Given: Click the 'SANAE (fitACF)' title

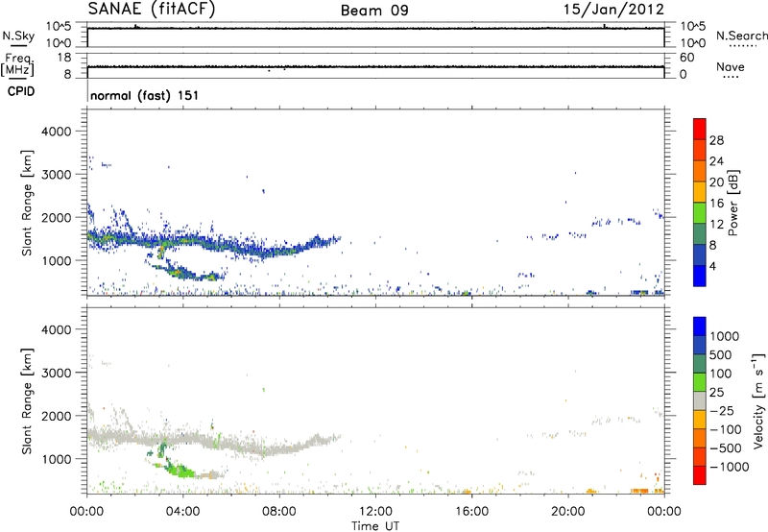Looking at the screenshot, I should 152,9.
